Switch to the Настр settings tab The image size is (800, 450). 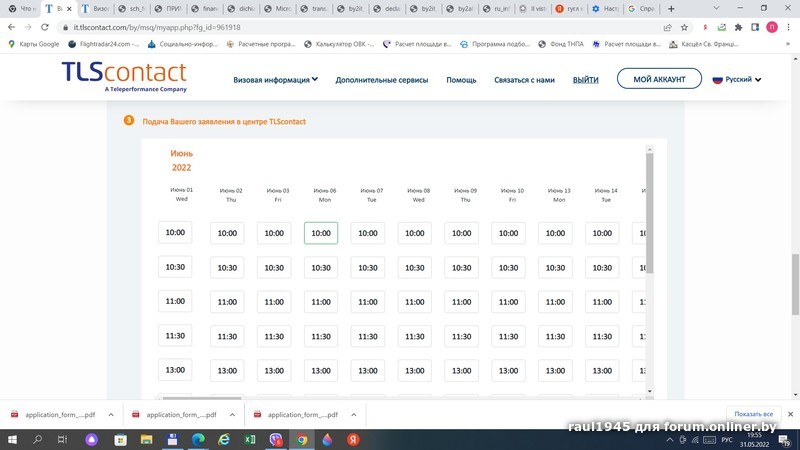(x=606, y=9)
